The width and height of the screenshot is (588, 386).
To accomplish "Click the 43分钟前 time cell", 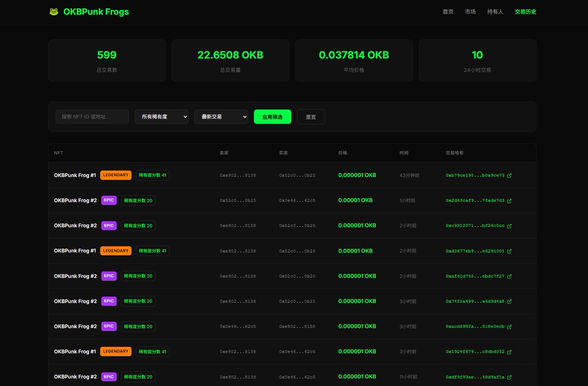I will [x=409, y=175].
